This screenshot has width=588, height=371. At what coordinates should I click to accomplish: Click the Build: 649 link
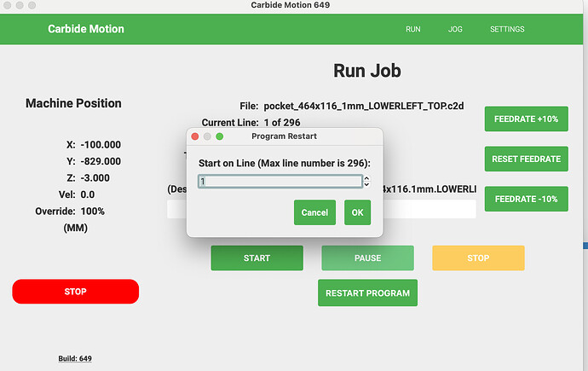click(x=75, y=358)
